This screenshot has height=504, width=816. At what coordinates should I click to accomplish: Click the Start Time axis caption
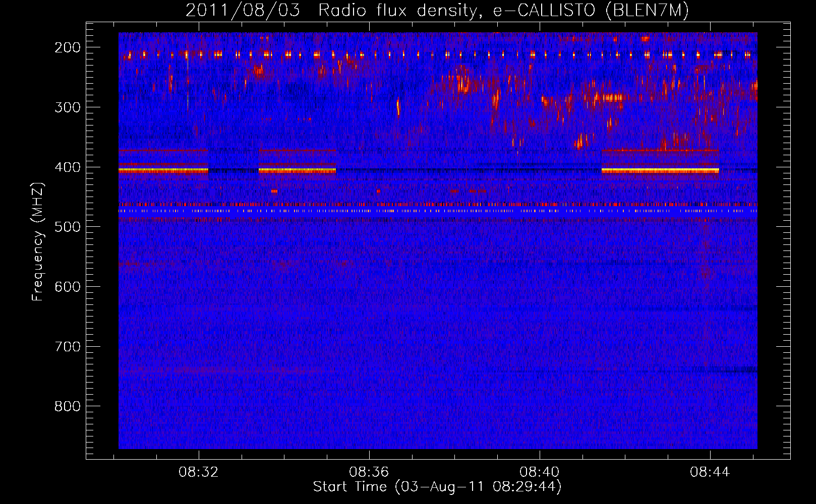437,487
